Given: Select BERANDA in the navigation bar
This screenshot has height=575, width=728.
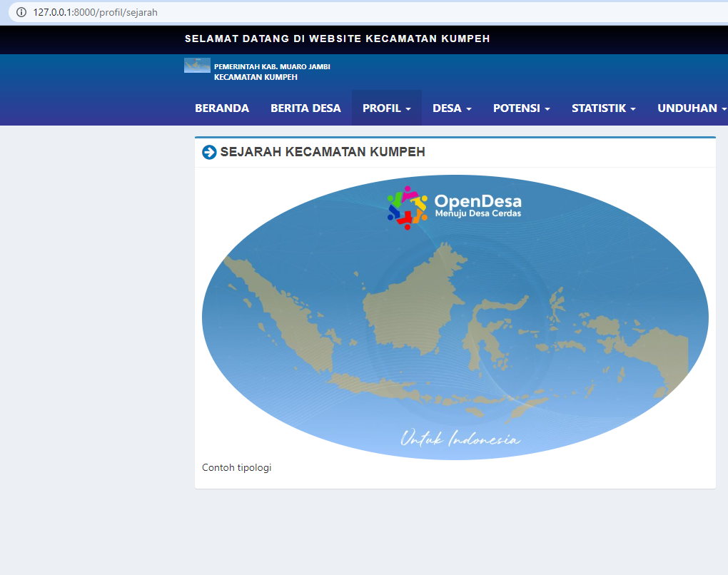Looking at the screenshot, I should click(221, 108).
